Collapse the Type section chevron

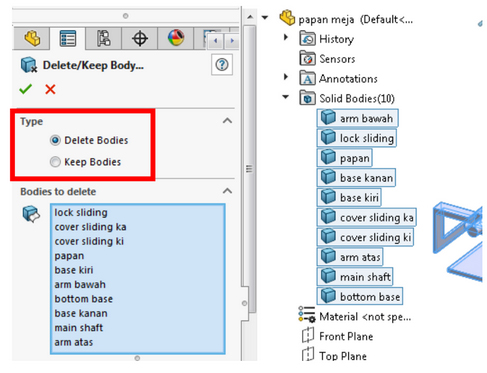[227, 121]
